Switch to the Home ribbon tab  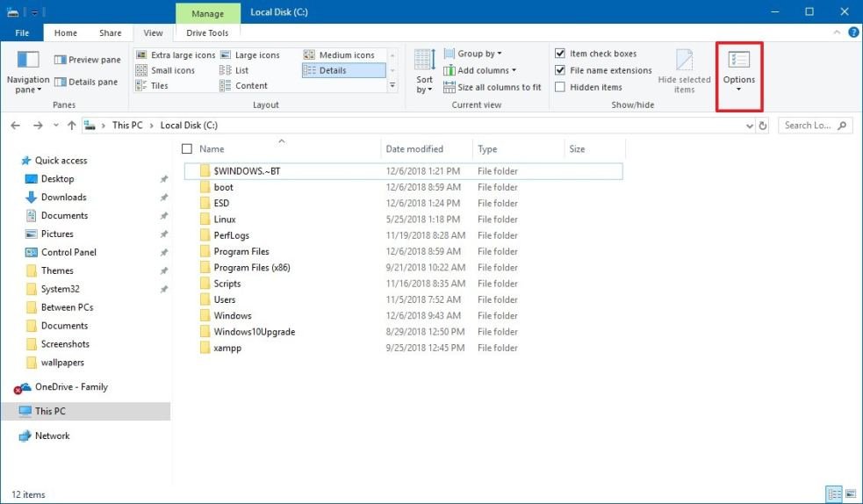click(66, 33)
